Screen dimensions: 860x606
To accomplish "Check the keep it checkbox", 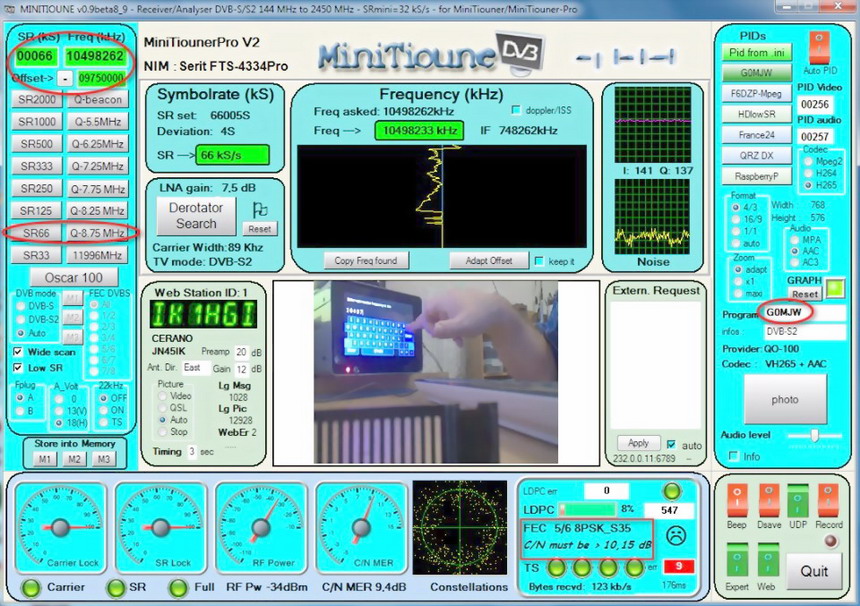I will [539, 261].
